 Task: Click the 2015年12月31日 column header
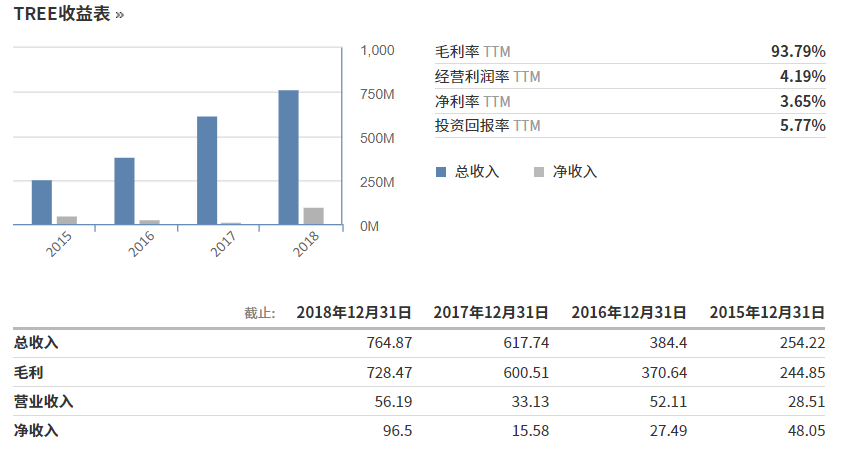(767, 312)
